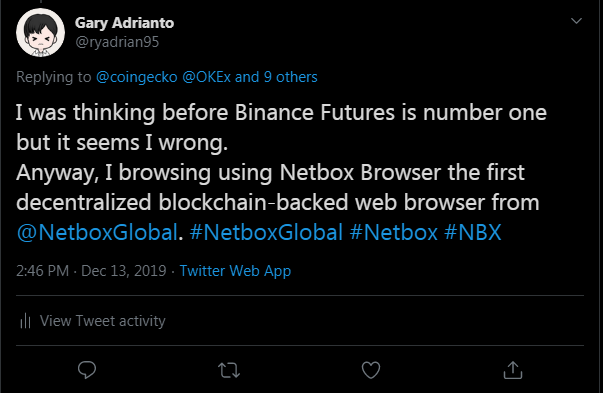This screenshot has width=603, height=393.
Task: Open the #NBX hashtag
Action: pyautogui.click(x=473, y=233)
